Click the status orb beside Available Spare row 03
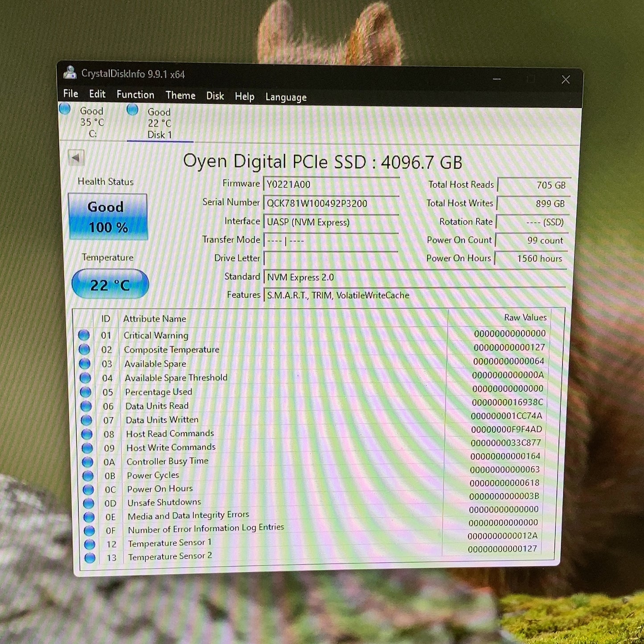This screenshot has height=644, width=644. (x=85, y=363)
